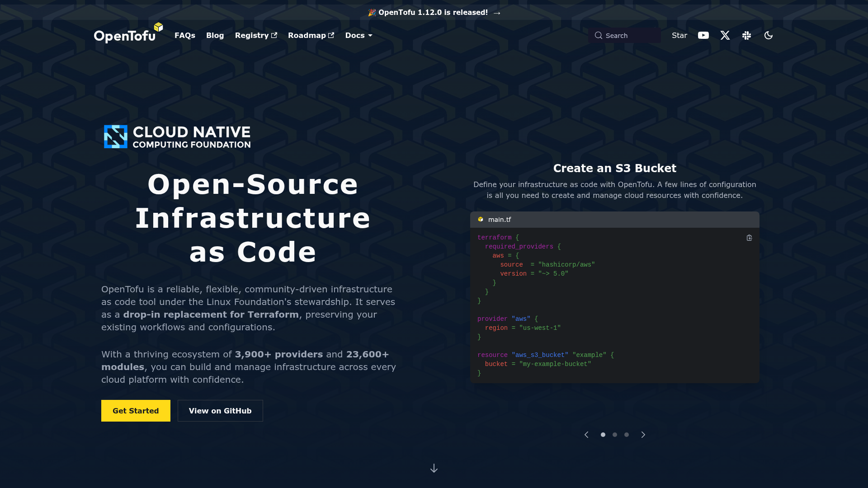Screen dimensions: 868x488
Task: Click into the Search field
Action: (625, 35)
